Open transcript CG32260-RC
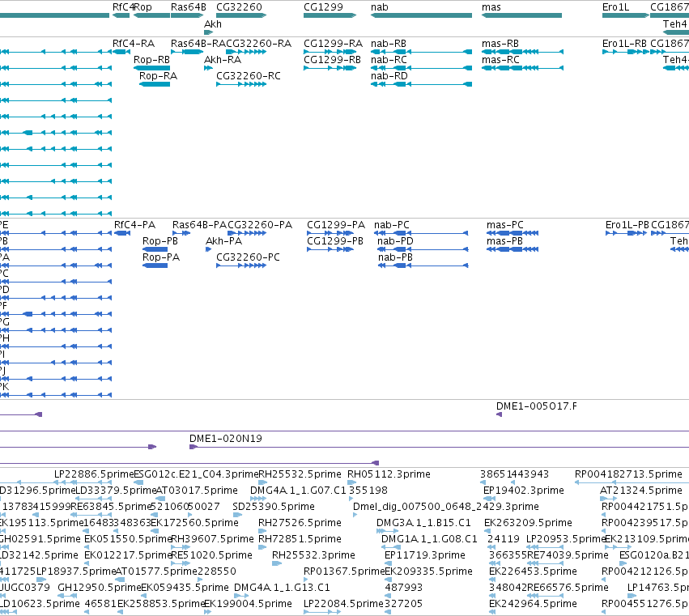689x616 pixels. tap(249, 75)
